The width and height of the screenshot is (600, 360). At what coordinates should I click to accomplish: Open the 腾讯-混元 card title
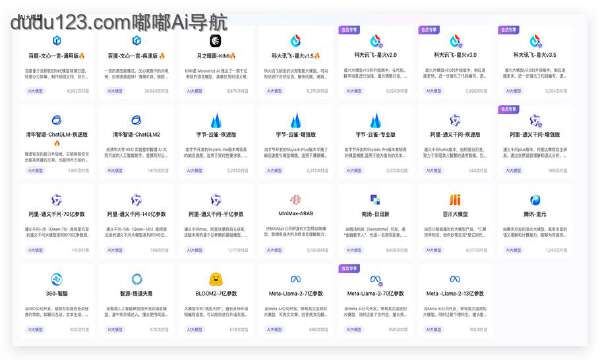535,214
